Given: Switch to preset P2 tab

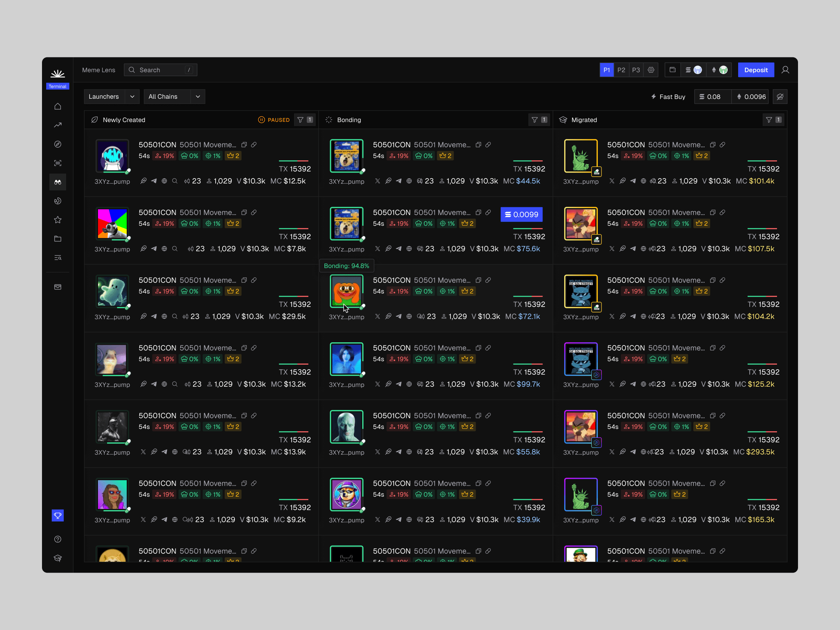Looking at the screenshot, I should tap(621, 70).
